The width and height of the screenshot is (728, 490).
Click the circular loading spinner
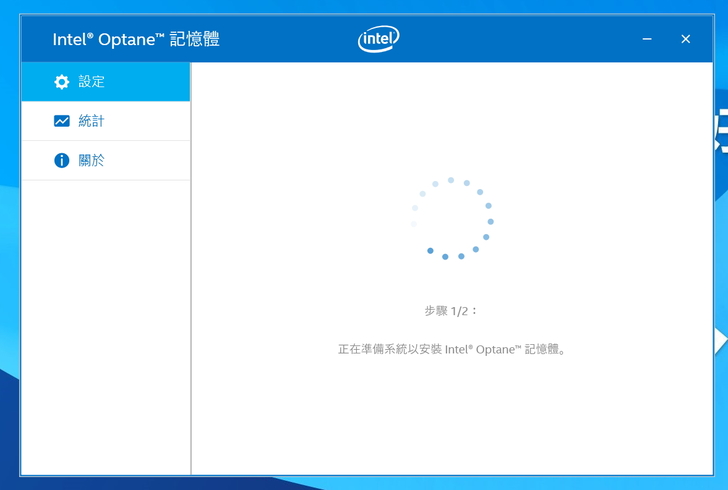tap(452, 218)
